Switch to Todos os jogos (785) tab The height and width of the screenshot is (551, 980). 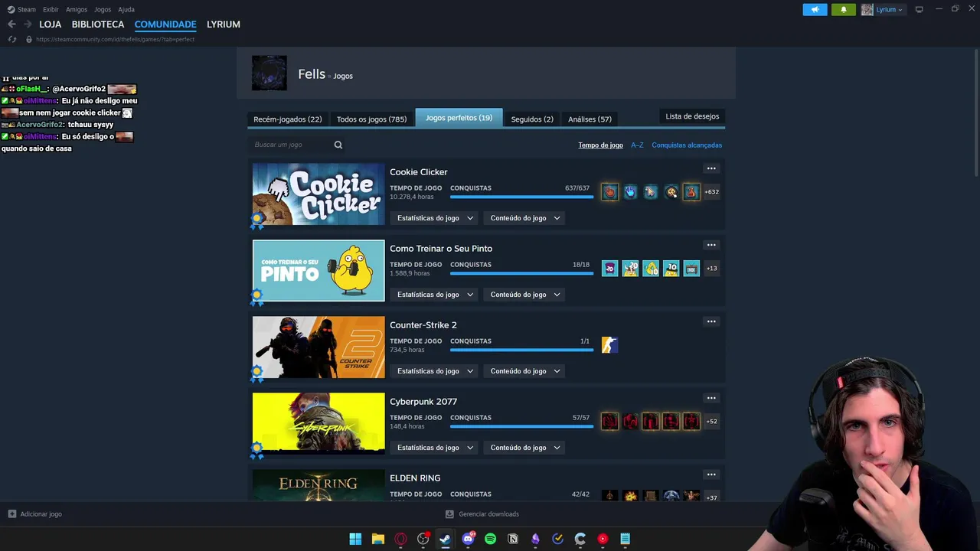[x=371, y=119]
